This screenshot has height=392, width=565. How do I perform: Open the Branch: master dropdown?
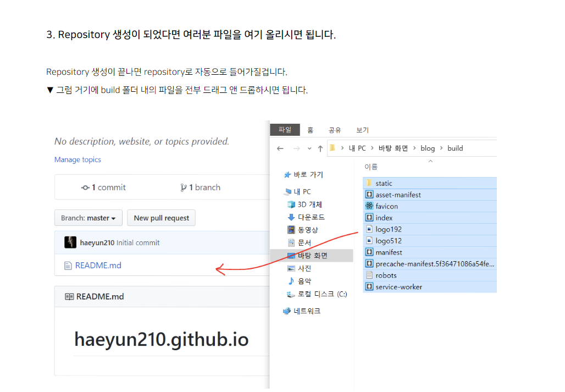pyautogui.click(x=88, y=218)
